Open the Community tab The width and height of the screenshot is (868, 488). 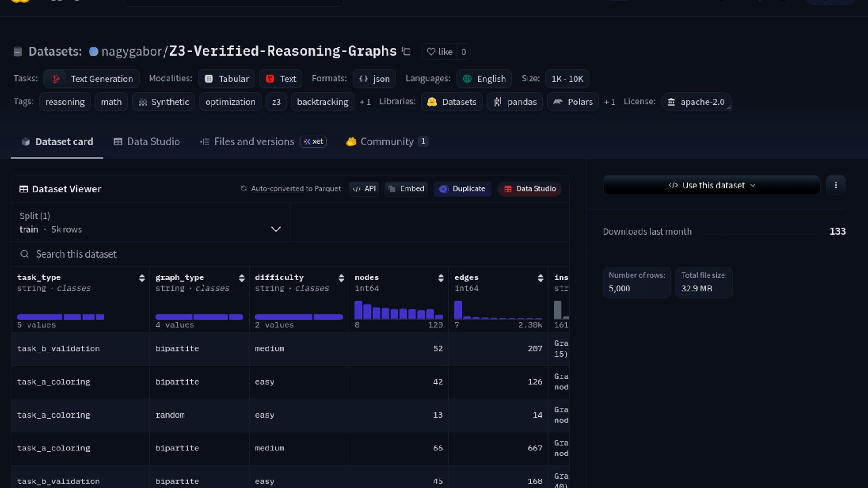(387, 141)
